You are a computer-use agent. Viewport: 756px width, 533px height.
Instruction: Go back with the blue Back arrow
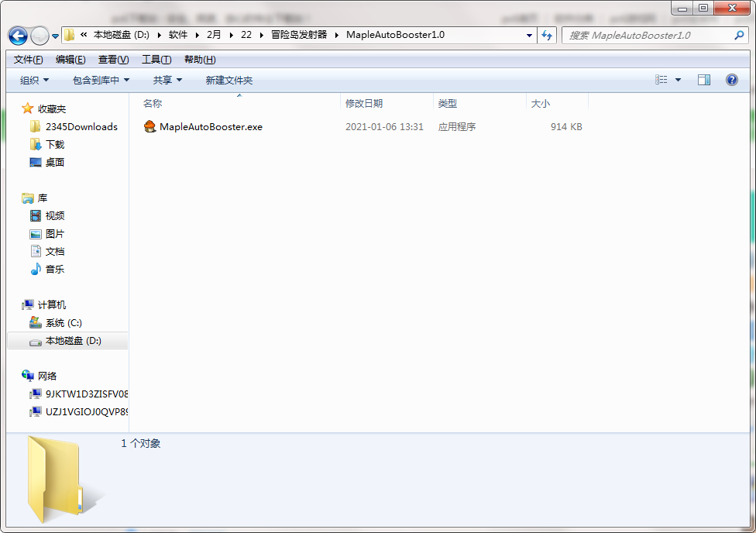tap(18, 36)
